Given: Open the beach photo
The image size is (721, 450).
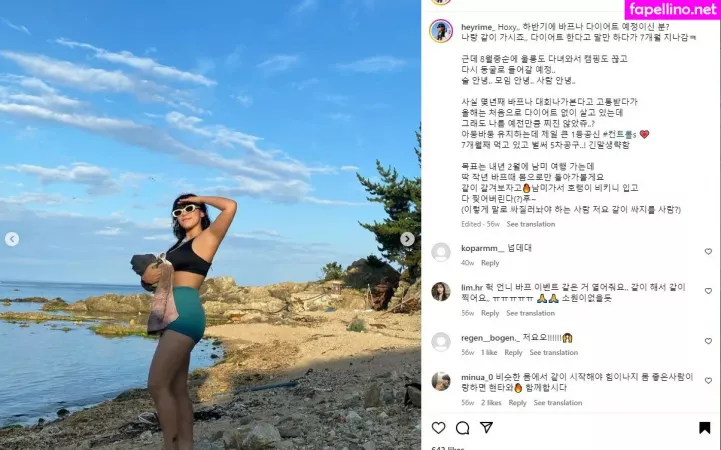Looking at the screenshot, I should tap(210, 225).
